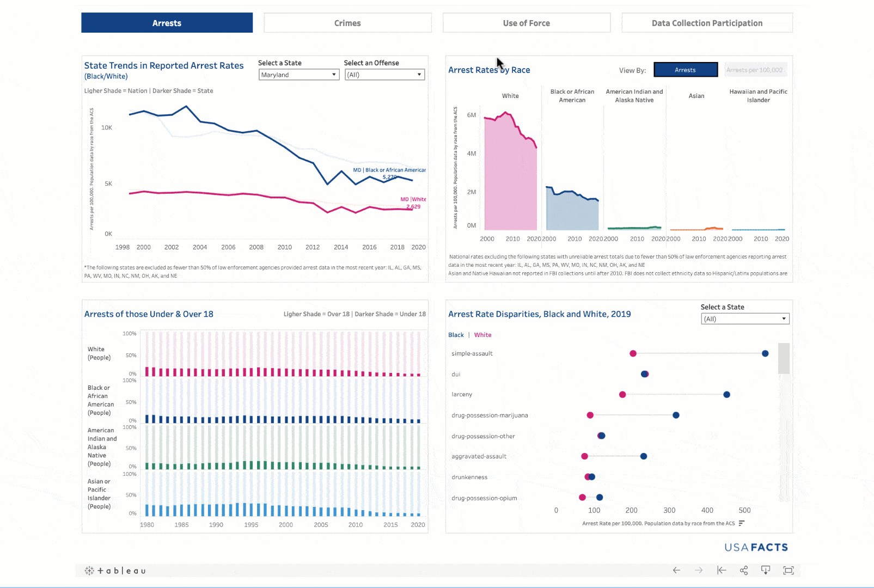Click the USAFacts logo link

click(756, 547)
